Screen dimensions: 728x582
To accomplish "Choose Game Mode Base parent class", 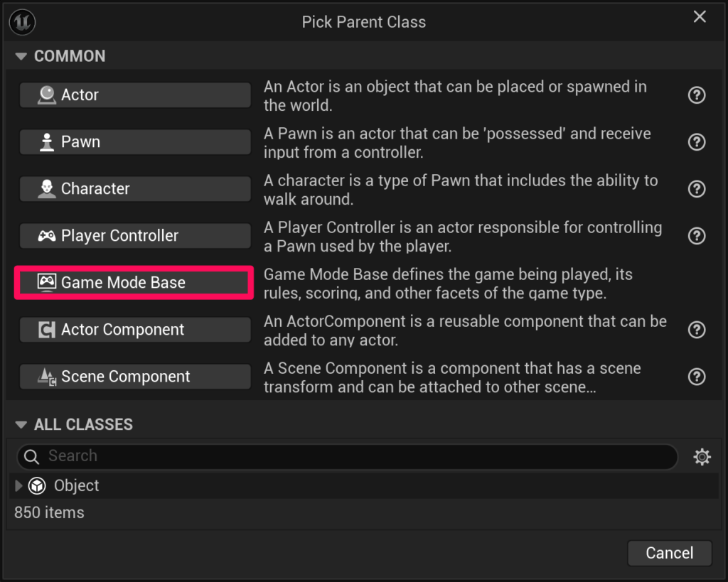I will 135,283.
